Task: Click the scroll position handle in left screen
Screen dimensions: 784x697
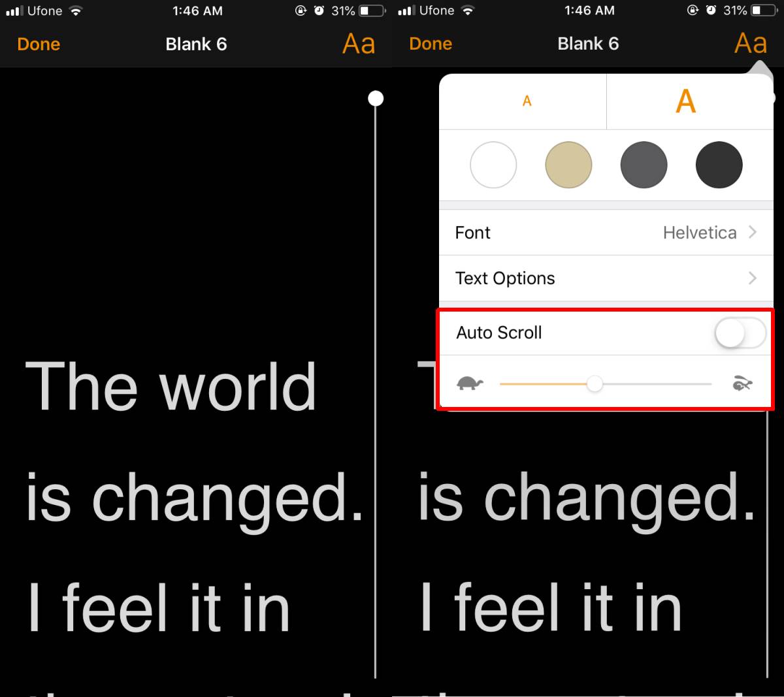Action: click(x=376, y=99)
